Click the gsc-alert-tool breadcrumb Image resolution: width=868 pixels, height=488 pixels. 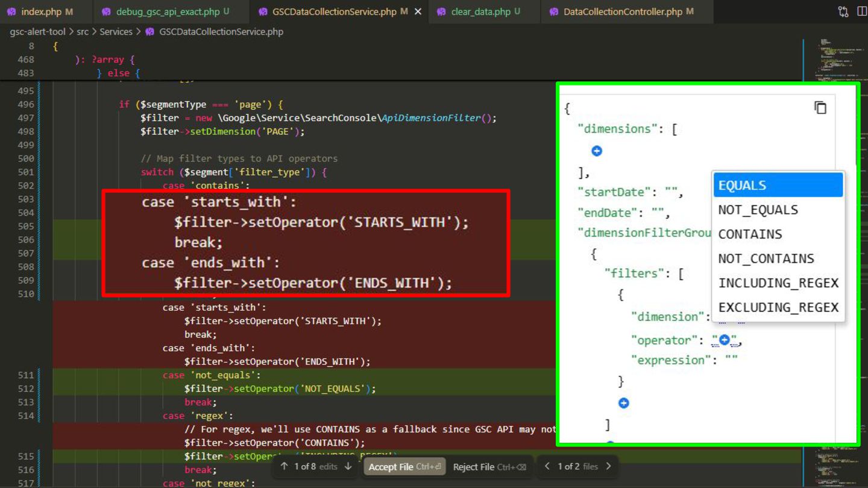click(x=37, y=32)
